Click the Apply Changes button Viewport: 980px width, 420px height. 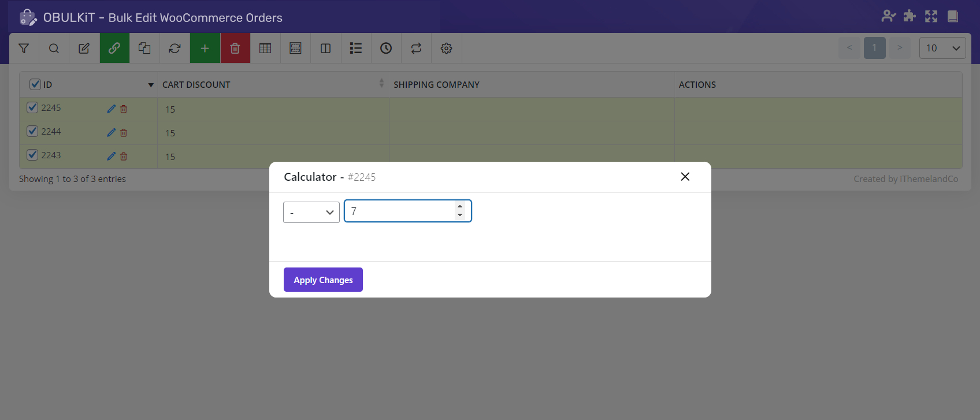[323, 280]
